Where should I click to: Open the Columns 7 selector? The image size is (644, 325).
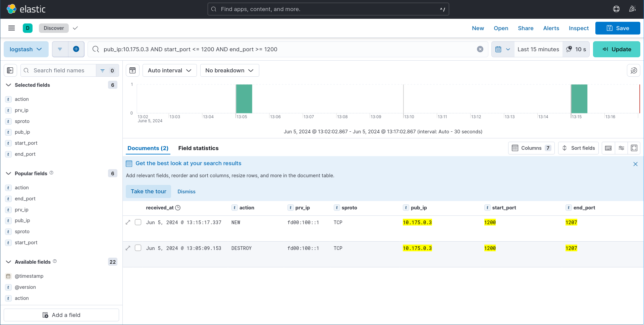[531, 148]
